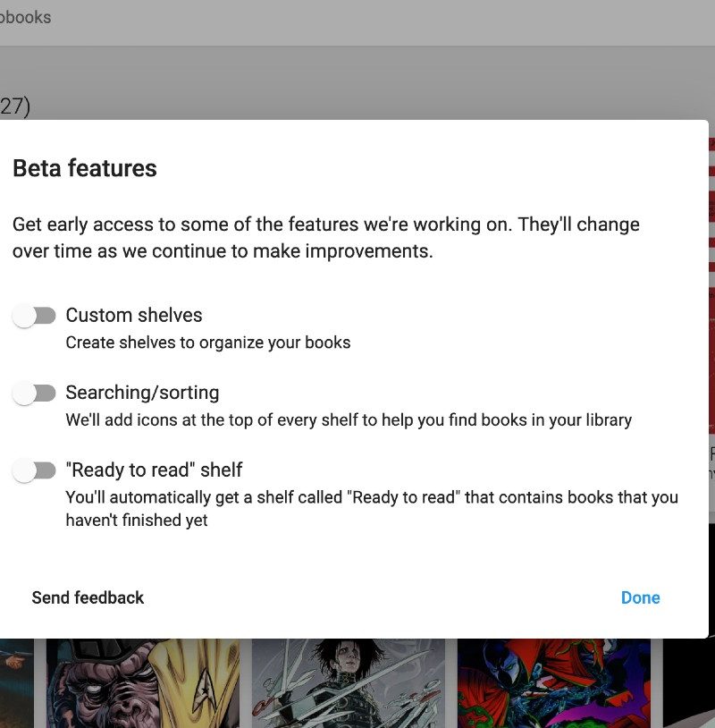Click "Create shelves to organize your books" description

click(208, 343)
